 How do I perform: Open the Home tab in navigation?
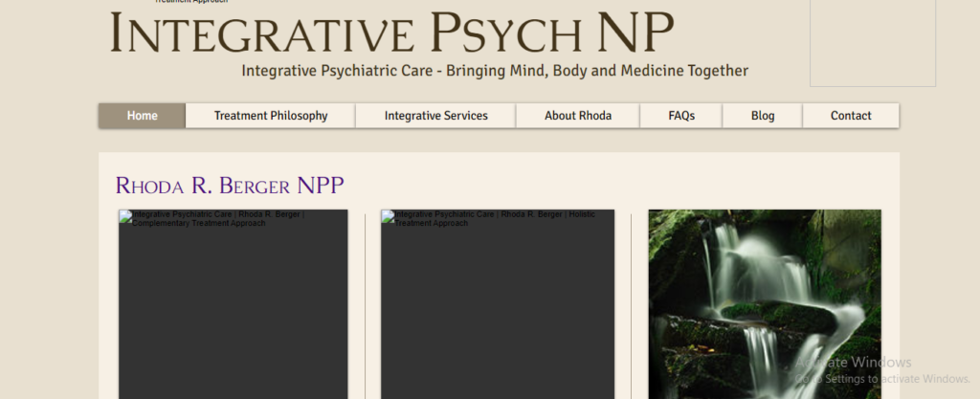point(142,116)
